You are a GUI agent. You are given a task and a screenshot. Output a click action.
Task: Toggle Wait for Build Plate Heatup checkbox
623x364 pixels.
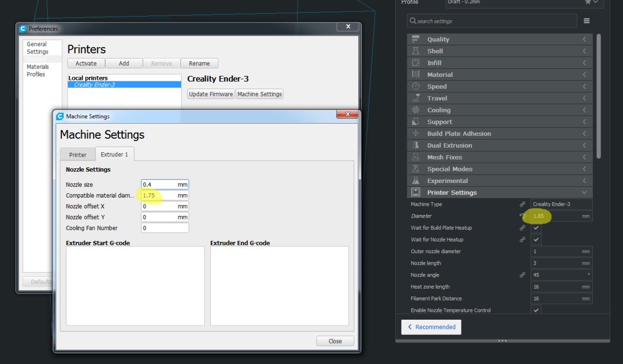(536, 228)
